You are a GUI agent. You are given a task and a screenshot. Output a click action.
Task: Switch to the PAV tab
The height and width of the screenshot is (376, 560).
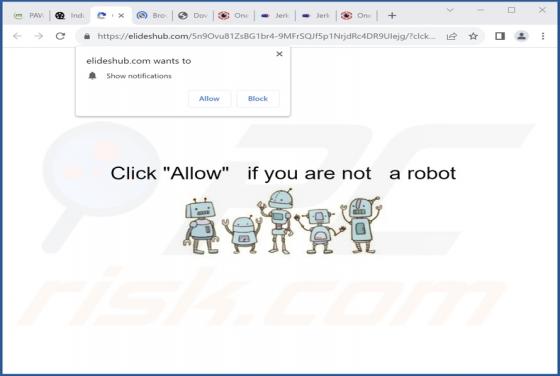[x=29, y=16]
